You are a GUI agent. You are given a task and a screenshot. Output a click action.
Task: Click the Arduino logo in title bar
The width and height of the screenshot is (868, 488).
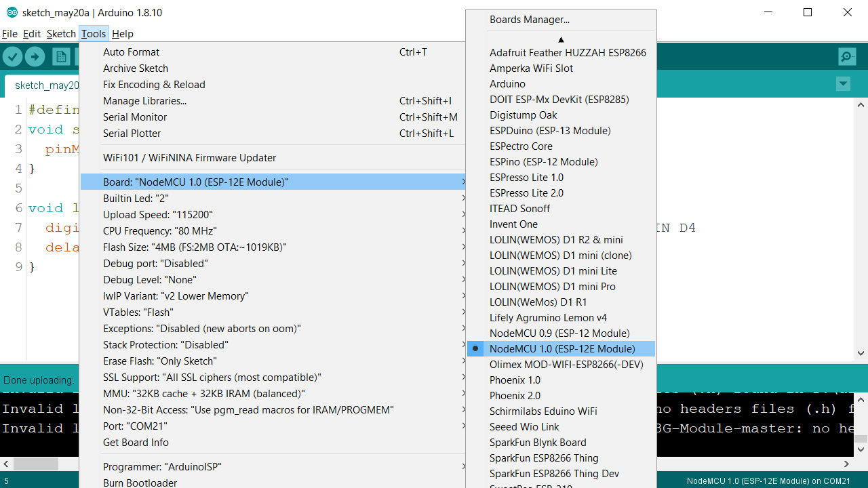point(12,13)
